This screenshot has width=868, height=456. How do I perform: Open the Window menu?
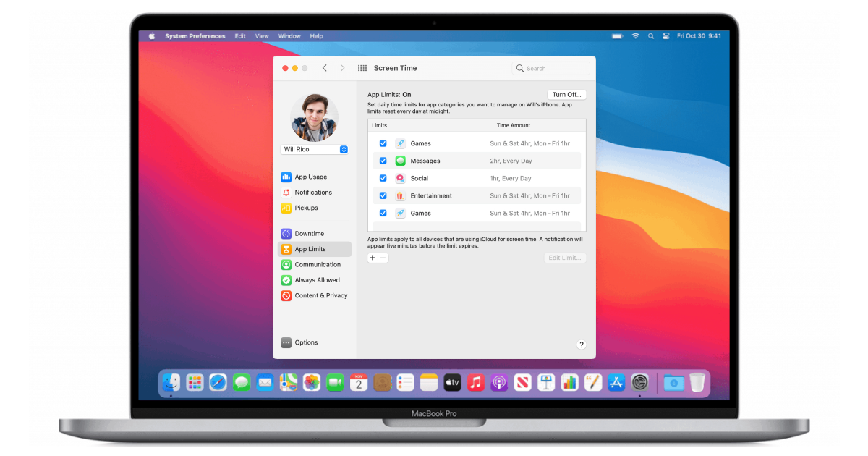pyautogui.click(x=289, y=36)
